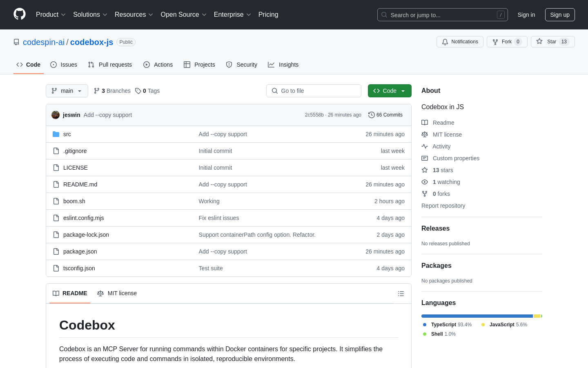Open package.json file

[x=80, y=251]
